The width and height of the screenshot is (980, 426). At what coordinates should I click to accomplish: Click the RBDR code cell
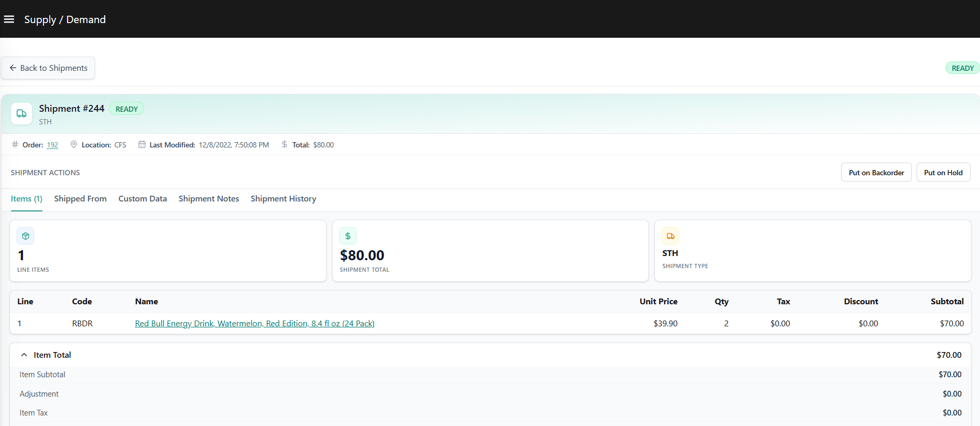click(x=82, y=324)
